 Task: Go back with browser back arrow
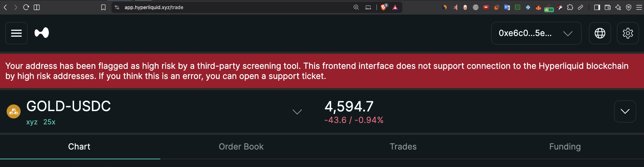[5, 7]
